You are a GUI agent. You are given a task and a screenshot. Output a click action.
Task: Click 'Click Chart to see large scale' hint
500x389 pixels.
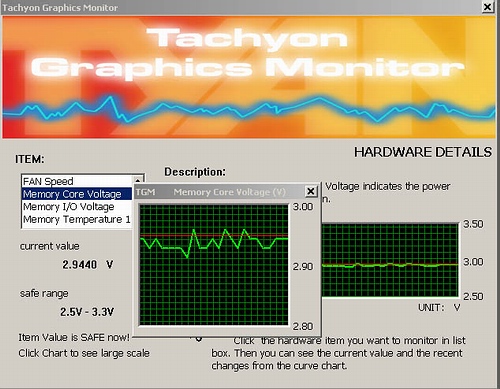point(84,353)
